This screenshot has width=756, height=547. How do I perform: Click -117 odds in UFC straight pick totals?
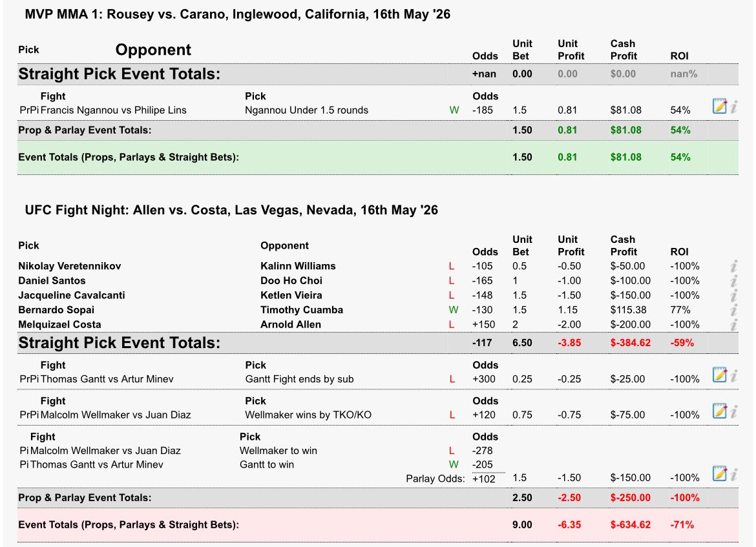point(482,343)
